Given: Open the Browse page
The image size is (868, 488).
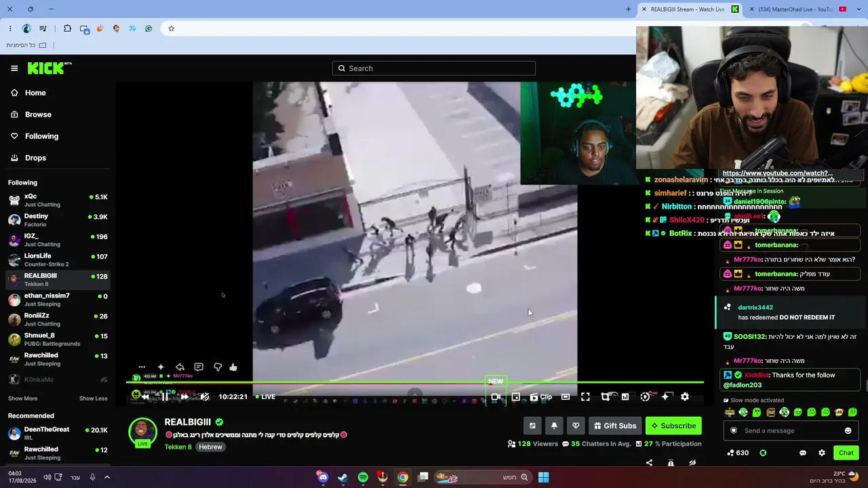Looking at the screenshot, I should [x=31, y=115].
